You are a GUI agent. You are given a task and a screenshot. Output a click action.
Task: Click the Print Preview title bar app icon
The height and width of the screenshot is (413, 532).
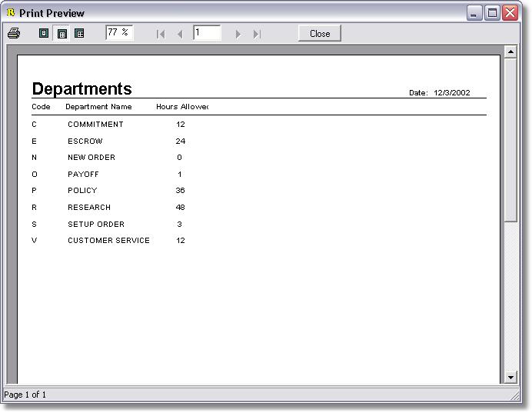[x=11, y=13]
